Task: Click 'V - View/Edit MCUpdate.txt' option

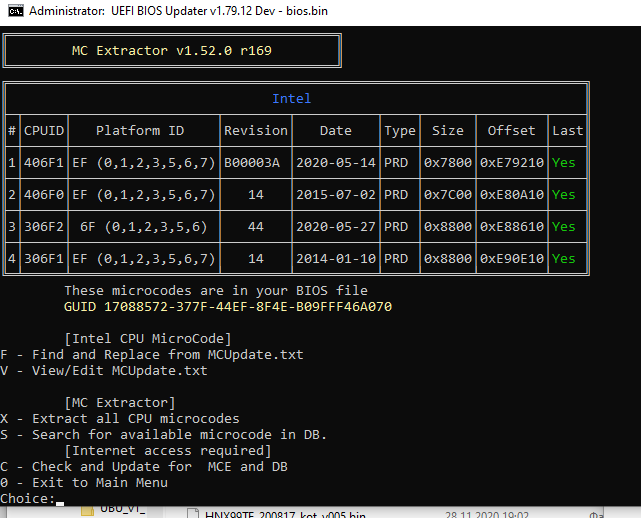Action: [104, 371]
